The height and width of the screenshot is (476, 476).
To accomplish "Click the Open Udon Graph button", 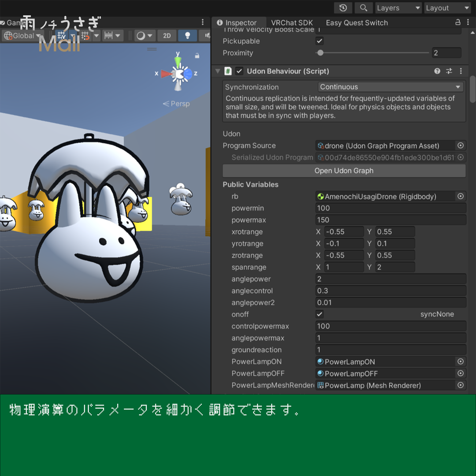I will (344, 171).
